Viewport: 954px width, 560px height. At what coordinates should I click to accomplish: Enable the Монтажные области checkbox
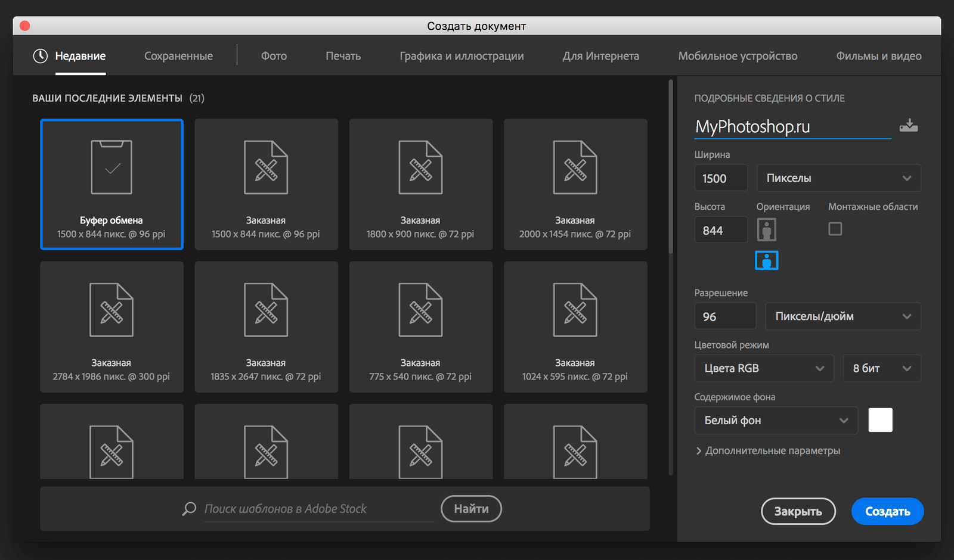click(835, 229)
